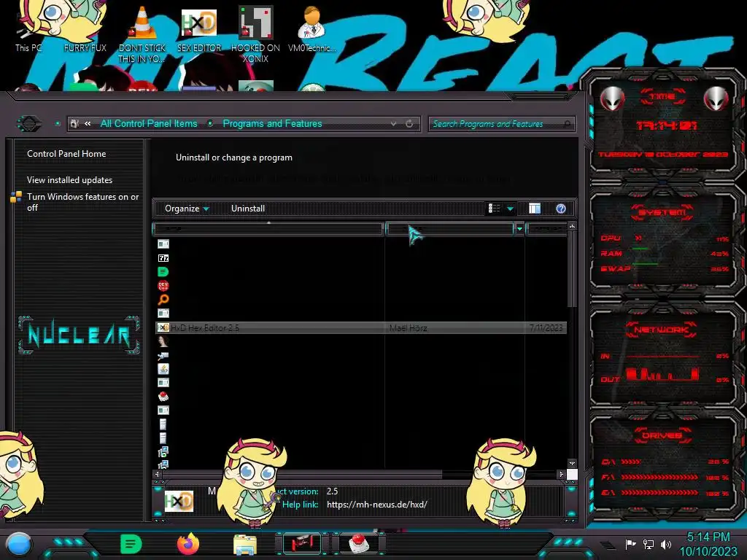Select the 7z program in the list

coord(163,258)
